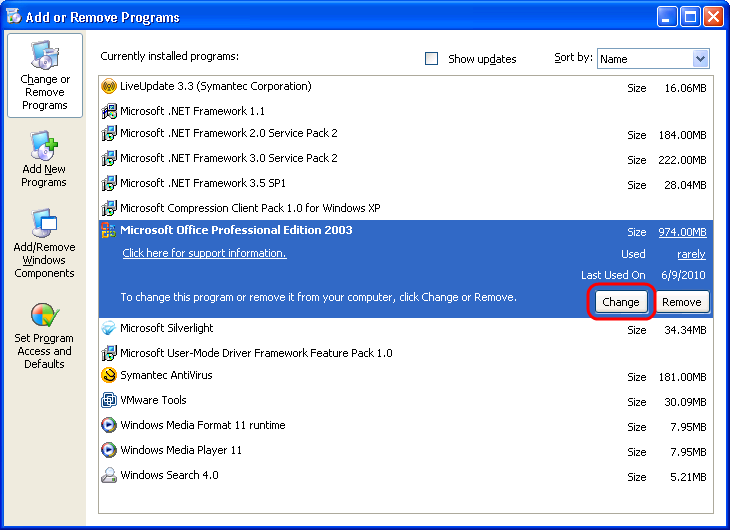Click the 974.00MB size link
The width and height of the screenshot is (730, 530).
(x=683, y=232)
